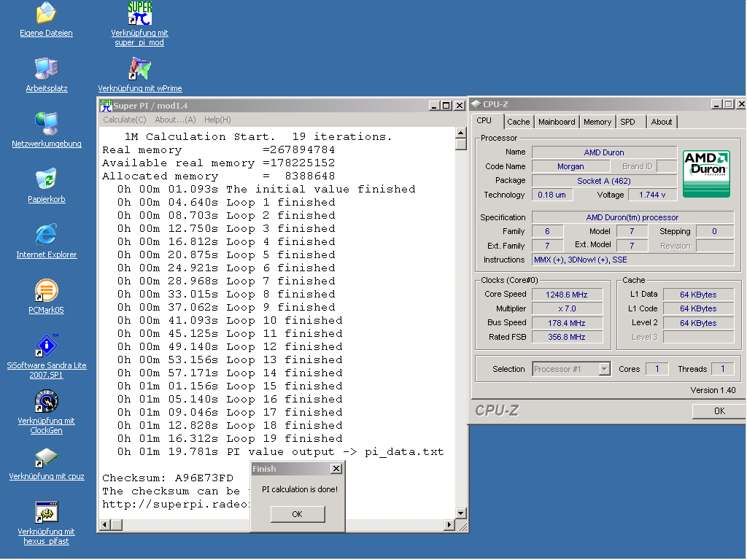The width and height of the screenshot is (747, 560).
Task: Open About...(A) menu in Super PI
Action: (175, 120)
